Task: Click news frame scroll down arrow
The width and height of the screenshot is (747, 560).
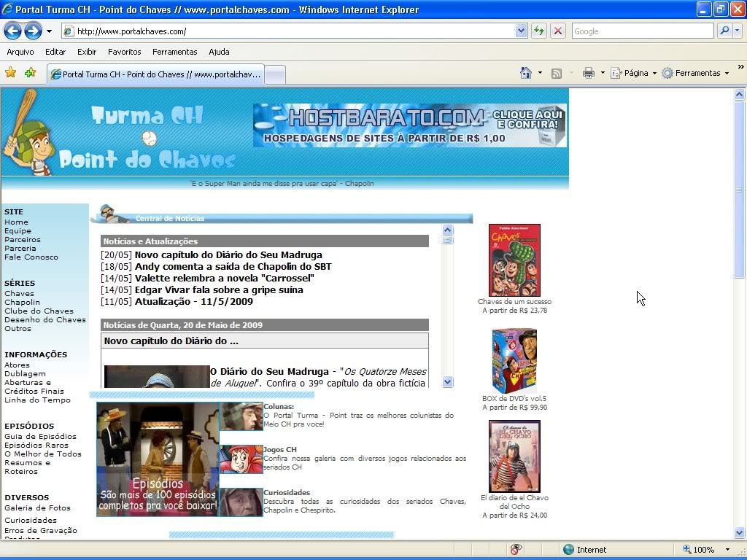Action: (447, 381)
